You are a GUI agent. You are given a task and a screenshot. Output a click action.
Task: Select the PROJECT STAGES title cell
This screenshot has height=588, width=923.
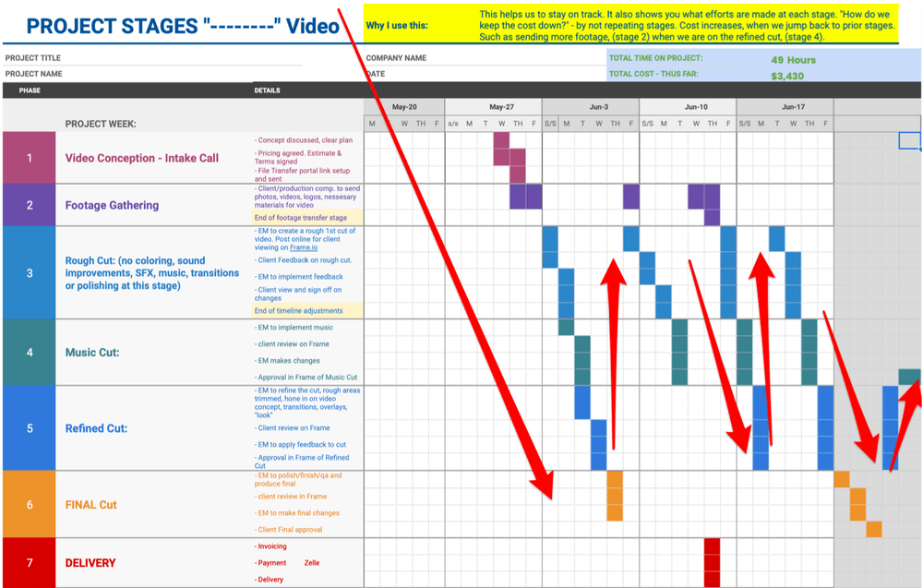[173, 25]
